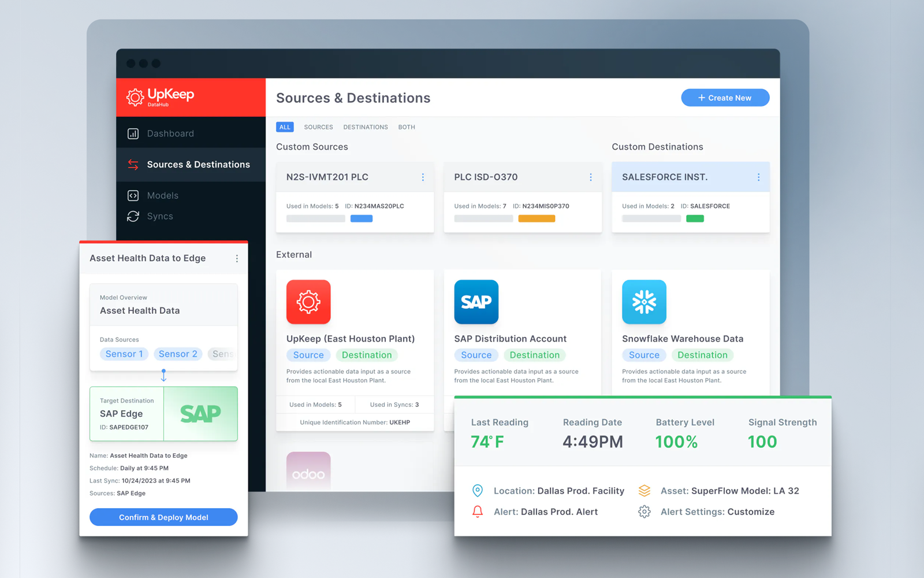This screenshot has height=578, width=924.
Task: Click the Signal Strength 100 value
Action: 762,442
